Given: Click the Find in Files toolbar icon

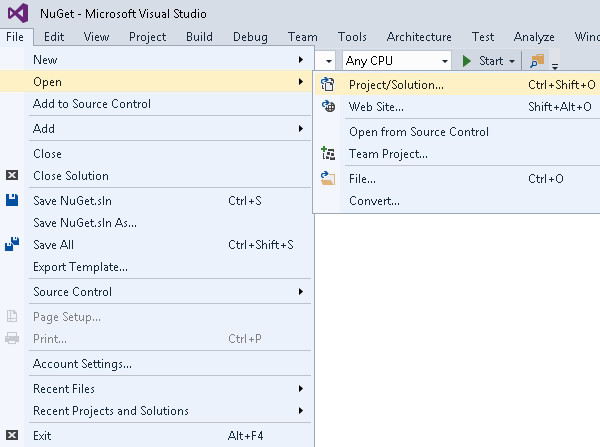Looking at the screenshot, I should 537,61.
